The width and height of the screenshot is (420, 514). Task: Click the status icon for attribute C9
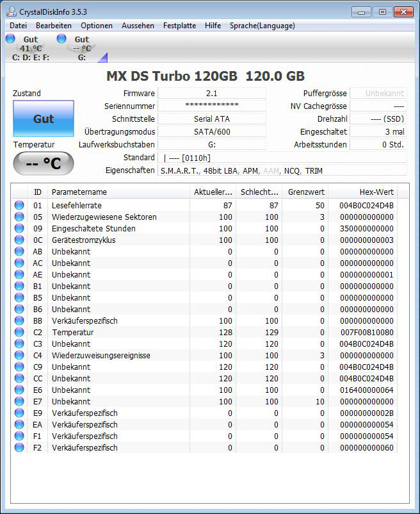point(19,367)
